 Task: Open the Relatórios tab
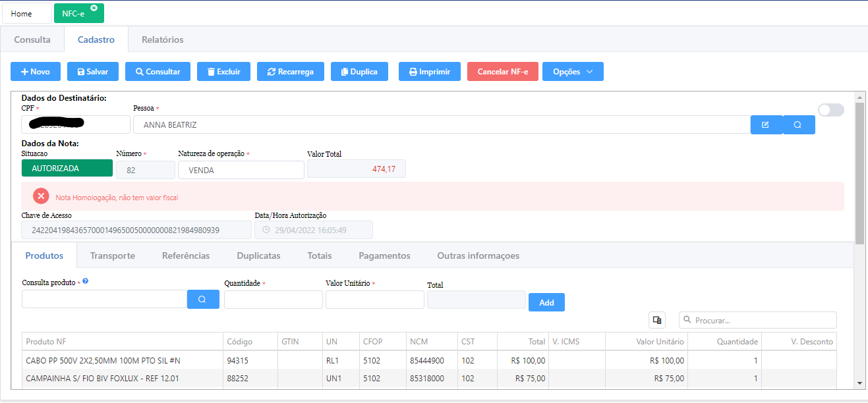(x=162, y=40)
